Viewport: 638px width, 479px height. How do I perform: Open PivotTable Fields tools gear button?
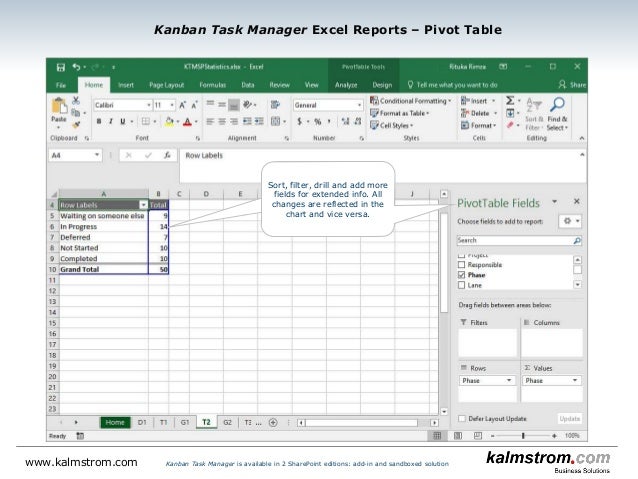click(570, 221)
